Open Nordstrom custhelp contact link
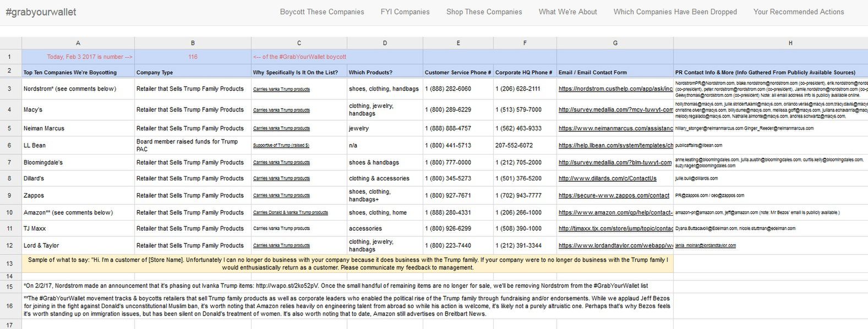 tap(615, 89)
